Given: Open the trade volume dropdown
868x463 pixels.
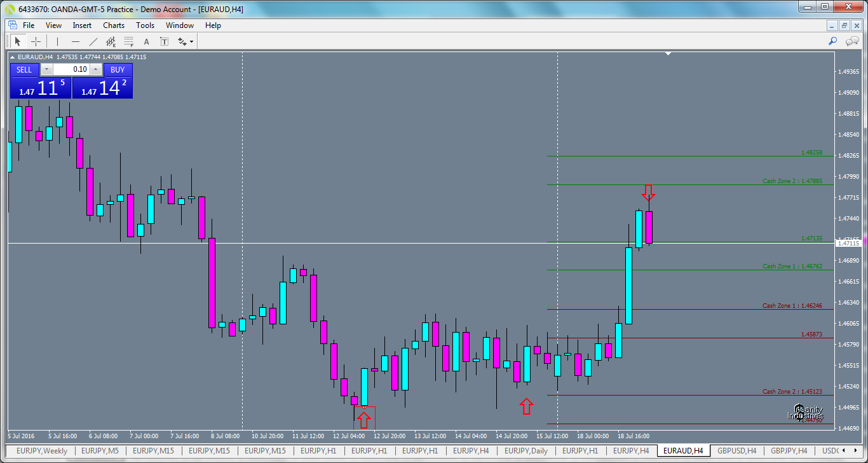Looking at the screenshot, I should (x=46, y=69).
